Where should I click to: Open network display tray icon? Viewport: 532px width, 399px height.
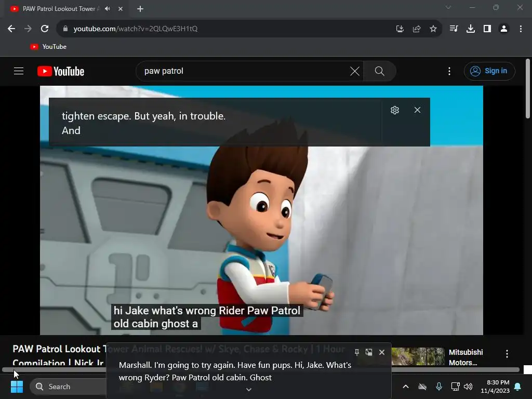coord(455,387)
